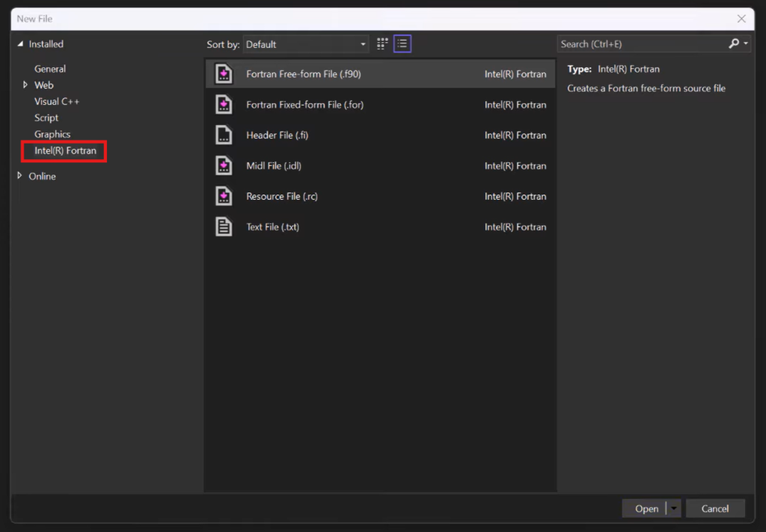
Task: Select the General category
Action: tap(50, 69)
